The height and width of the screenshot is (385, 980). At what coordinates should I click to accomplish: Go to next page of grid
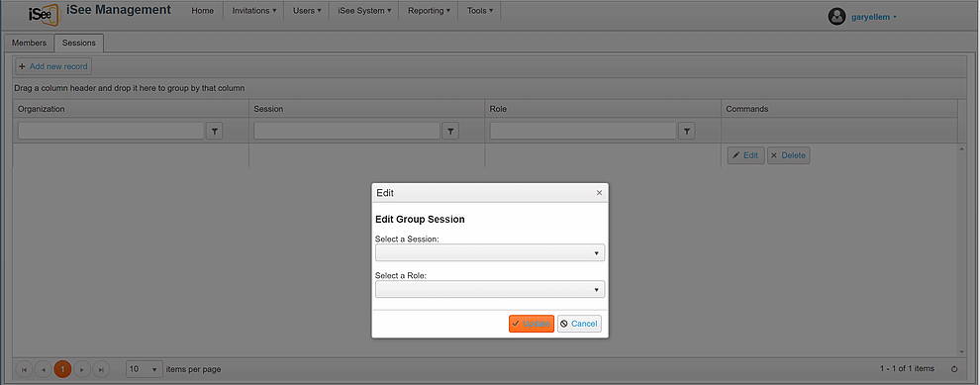tap(82, 369)
